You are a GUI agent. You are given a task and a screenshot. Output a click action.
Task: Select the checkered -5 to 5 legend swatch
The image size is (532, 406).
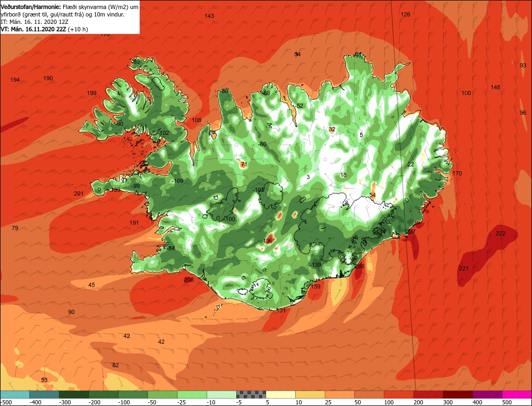[251, 394]
